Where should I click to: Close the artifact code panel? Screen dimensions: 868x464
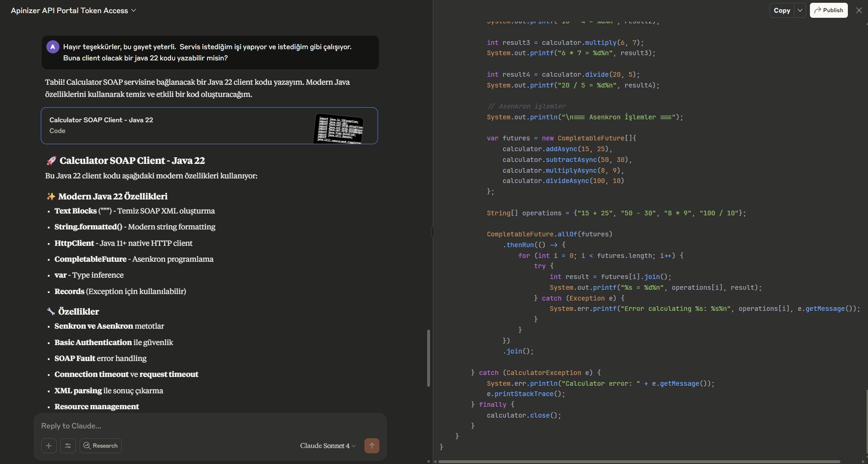coord(859,10)
